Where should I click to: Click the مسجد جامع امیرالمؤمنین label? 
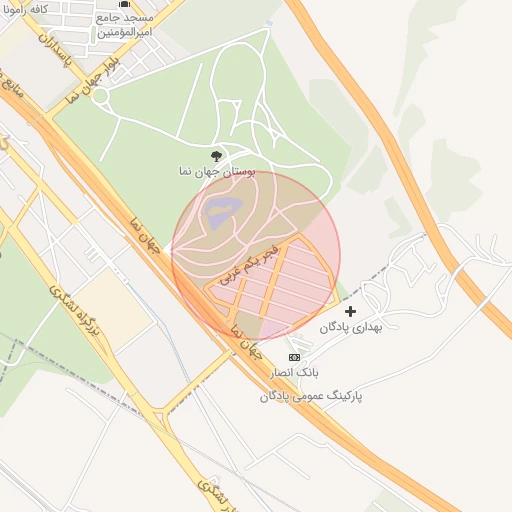tap(125, 25)
